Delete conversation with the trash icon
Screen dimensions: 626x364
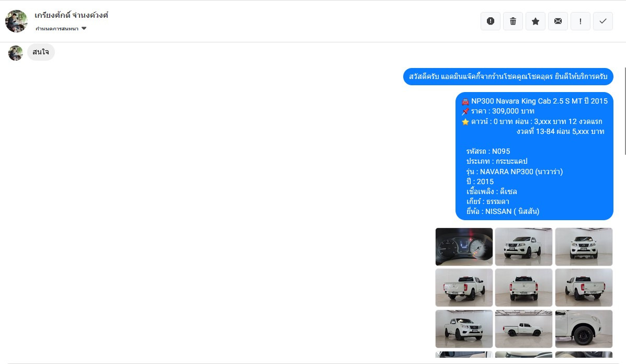coord(513,21)
